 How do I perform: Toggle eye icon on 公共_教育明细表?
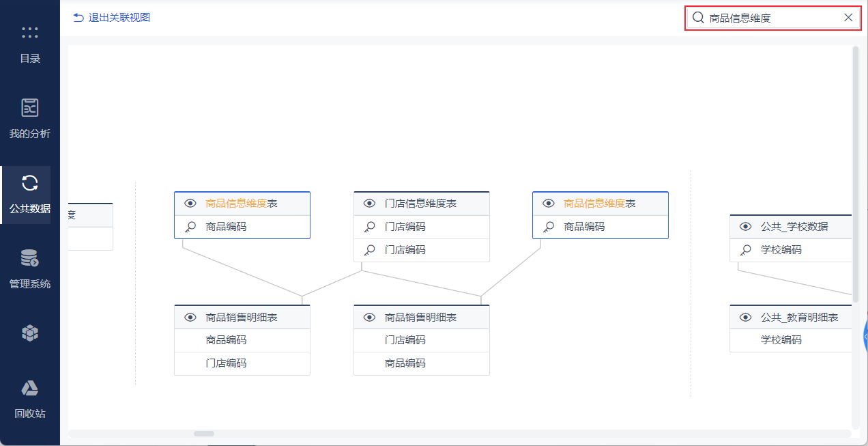click(746, 317)
